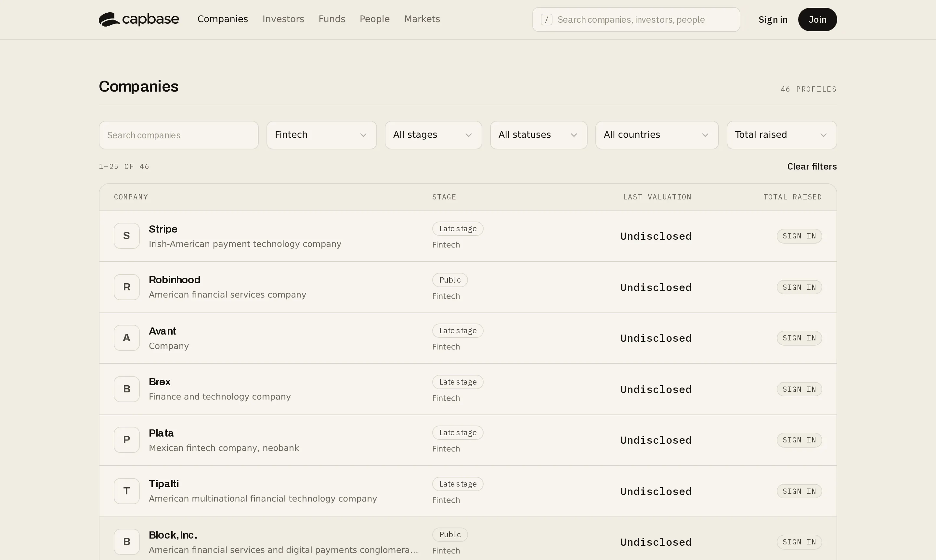This screenshot has height=560, width=936.
Task: Expand the All countries filter
Action: [656, 135]
